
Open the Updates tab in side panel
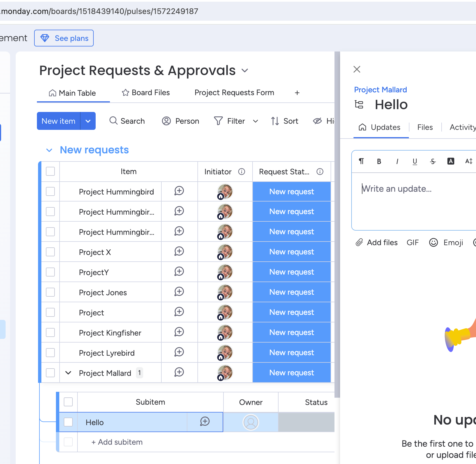380,127
